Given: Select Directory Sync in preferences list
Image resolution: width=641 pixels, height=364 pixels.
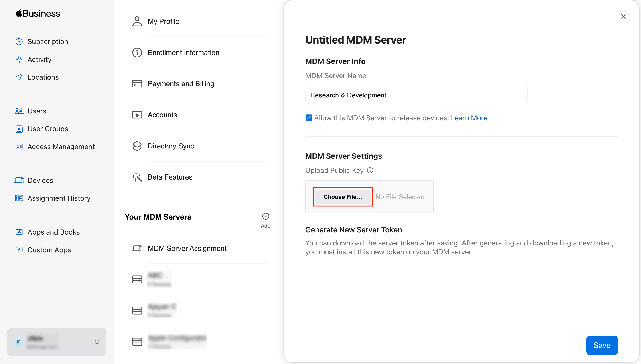Looking at the screenshot, I should [x=171, y=146].
